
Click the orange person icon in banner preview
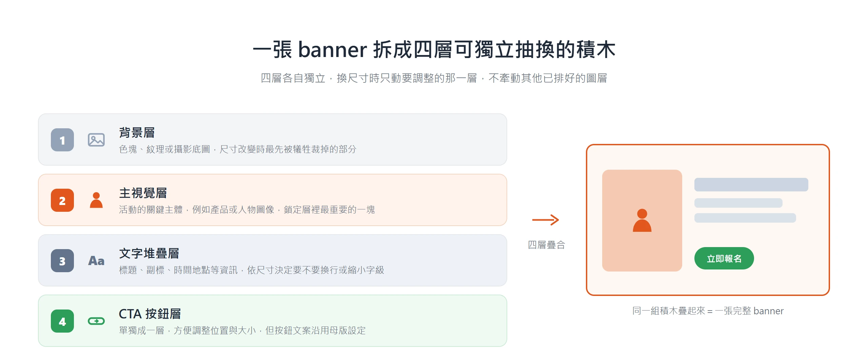(x=642, y=220)
